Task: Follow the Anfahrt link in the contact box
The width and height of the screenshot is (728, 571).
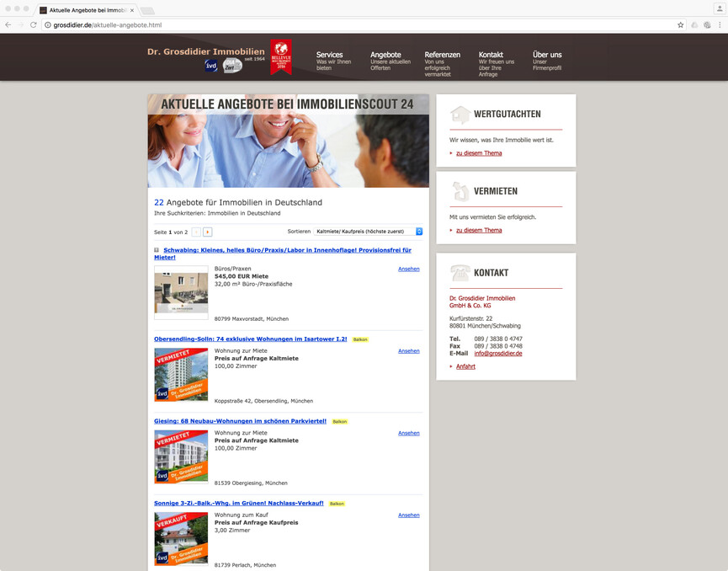Action: pos(465,366)
